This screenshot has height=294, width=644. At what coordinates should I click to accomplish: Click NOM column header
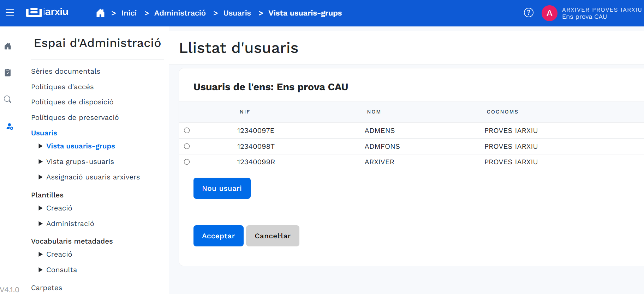pos(374,112)
